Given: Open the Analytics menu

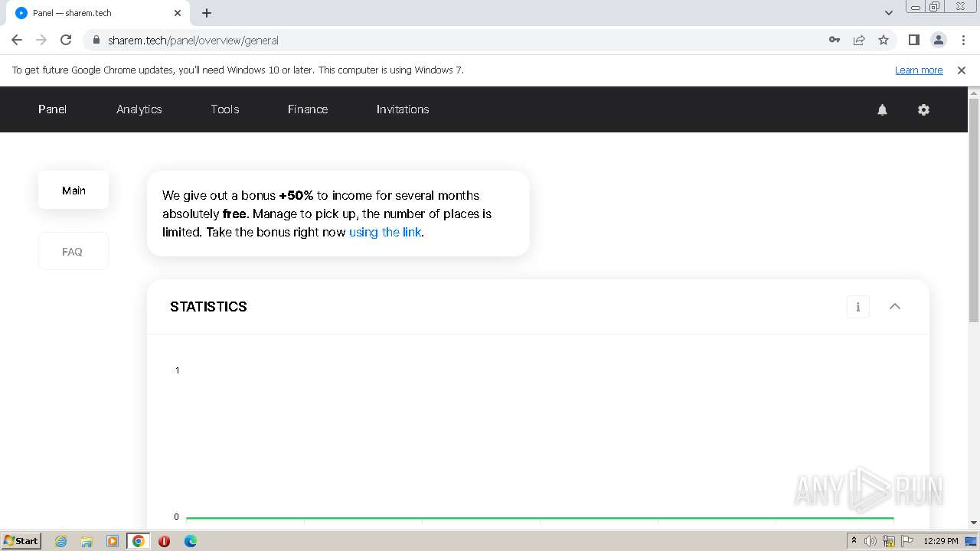Looking at the screenshot, I should tap(139, 109).
